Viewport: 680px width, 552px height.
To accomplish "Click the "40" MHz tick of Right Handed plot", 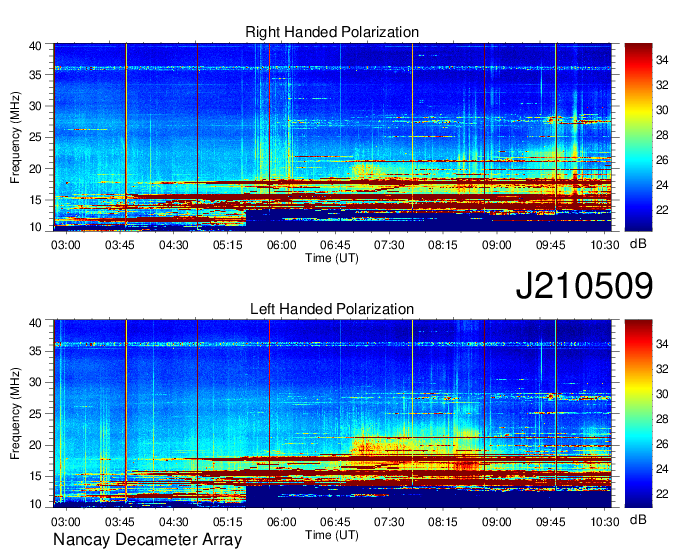I will (35, 46).
